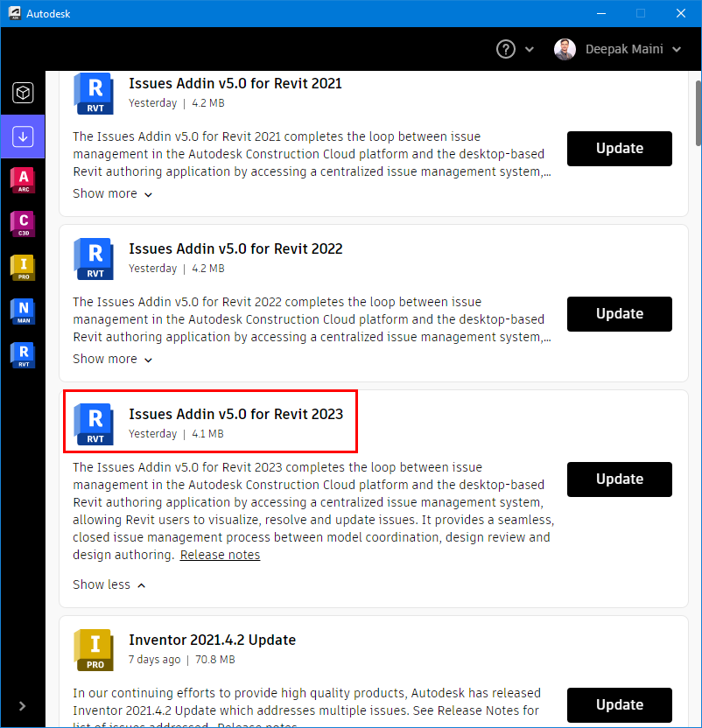Open Civil 3D C3D sidebar icon
This screenshot has width=702, height=728.
24,224
